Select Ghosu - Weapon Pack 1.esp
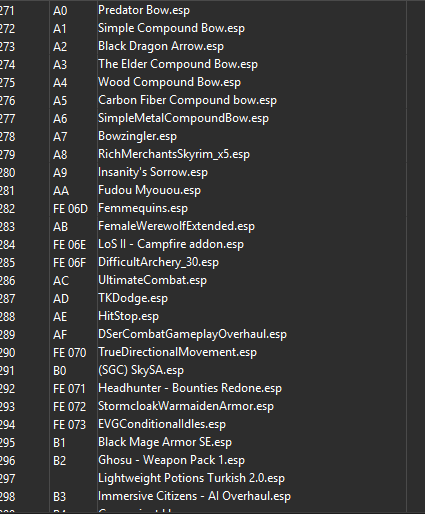This screenshot has height=514, width=425. tap(171, 460)
